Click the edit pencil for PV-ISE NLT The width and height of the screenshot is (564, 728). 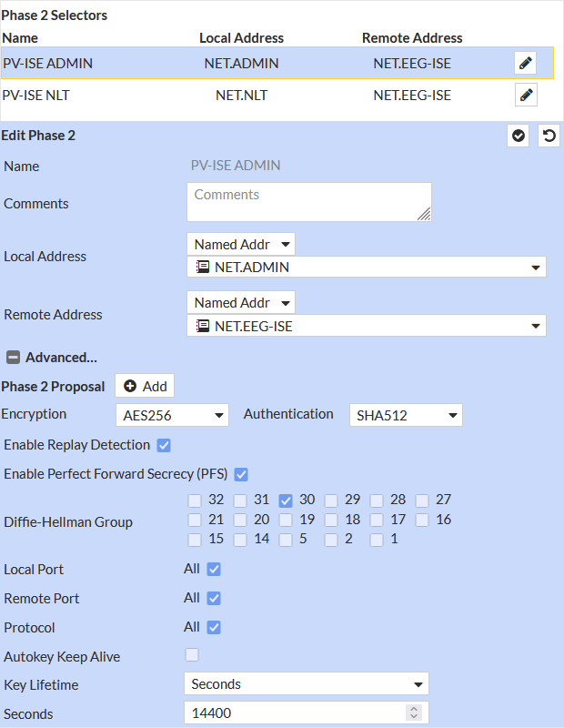[x=525, y=95]
